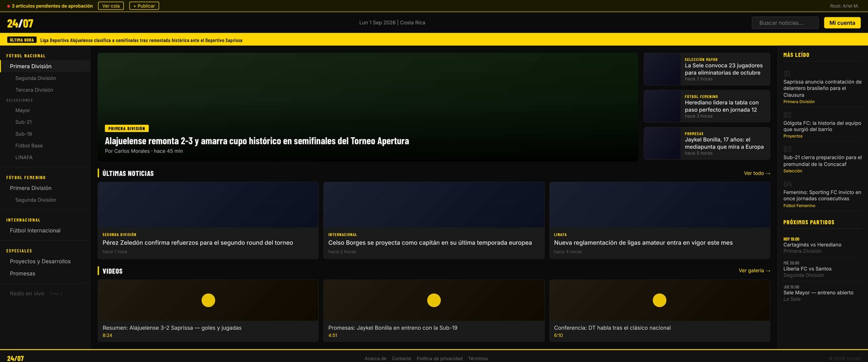
Task: Click Ver galería in Videos section
Action: (754, 271)
